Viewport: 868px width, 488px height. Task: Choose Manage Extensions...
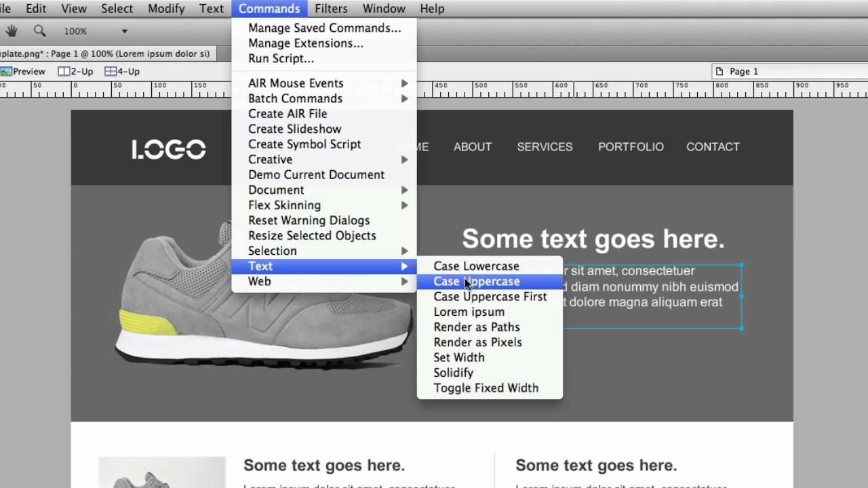tap(324, 43)
